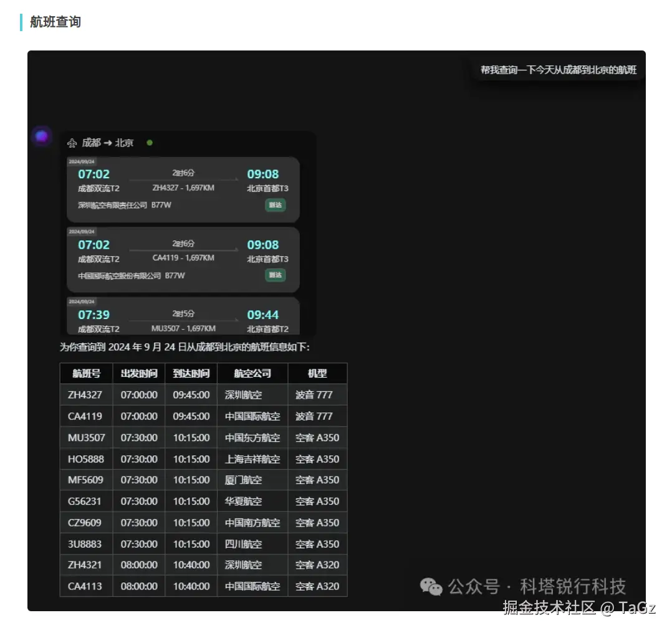Click the 成都 → 北京 route title
The image size is (672, 633).
108,143
